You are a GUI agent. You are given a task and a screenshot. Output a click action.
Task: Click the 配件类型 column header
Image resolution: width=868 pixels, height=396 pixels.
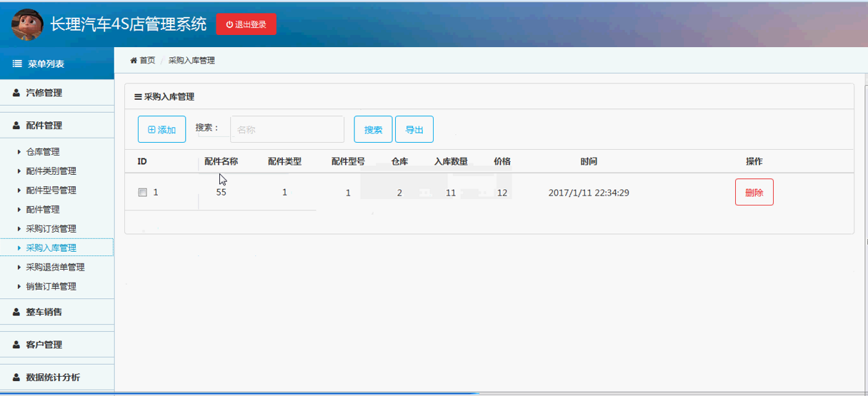point(285,162)
